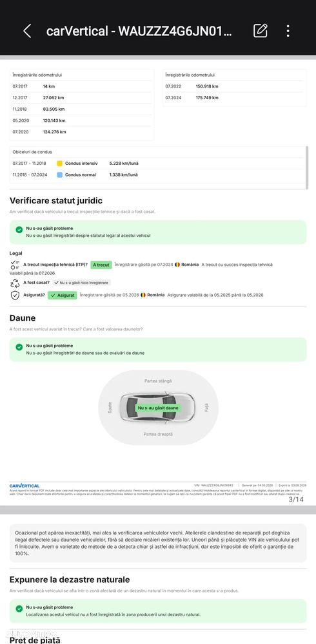316x644 pixels.
Task: Select the yellow Condus intensiv swatch
Action: [x=60, y=164]
